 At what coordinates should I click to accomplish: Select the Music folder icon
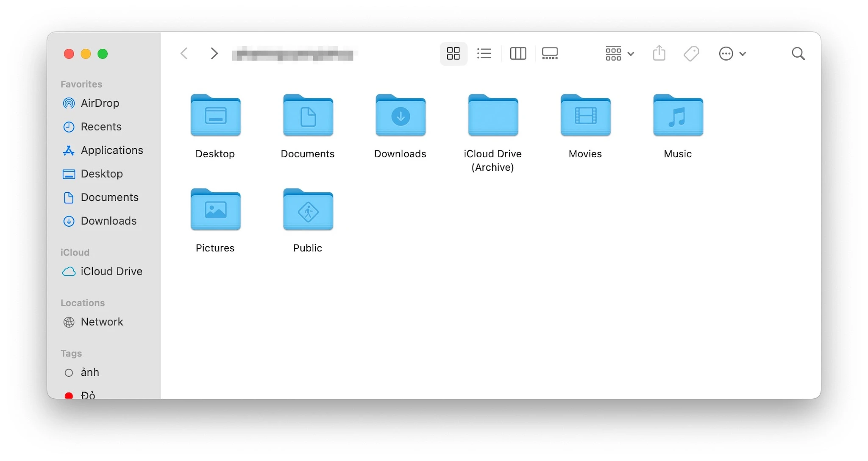click(x=678, y=115)
